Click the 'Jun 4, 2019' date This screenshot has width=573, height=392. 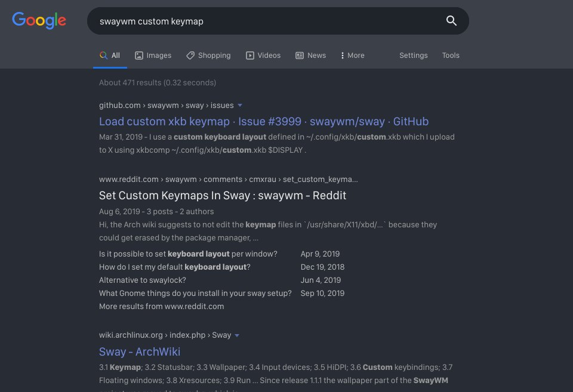pos(321,280)
